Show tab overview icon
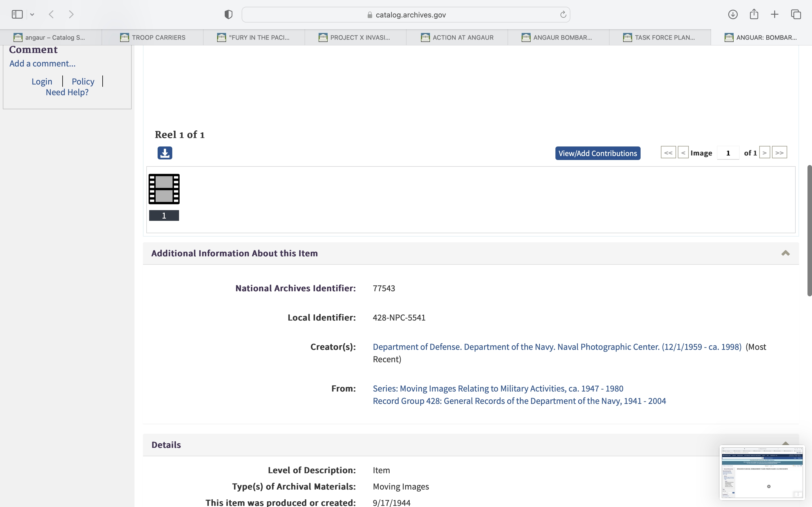This screenshot has height=507, width=812. coord(796,14)
